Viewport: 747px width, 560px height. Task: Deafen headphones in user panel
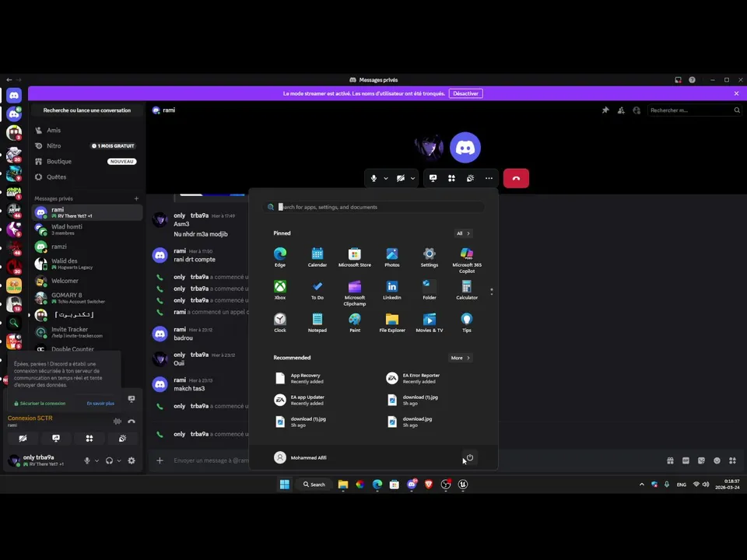(110, 460)
